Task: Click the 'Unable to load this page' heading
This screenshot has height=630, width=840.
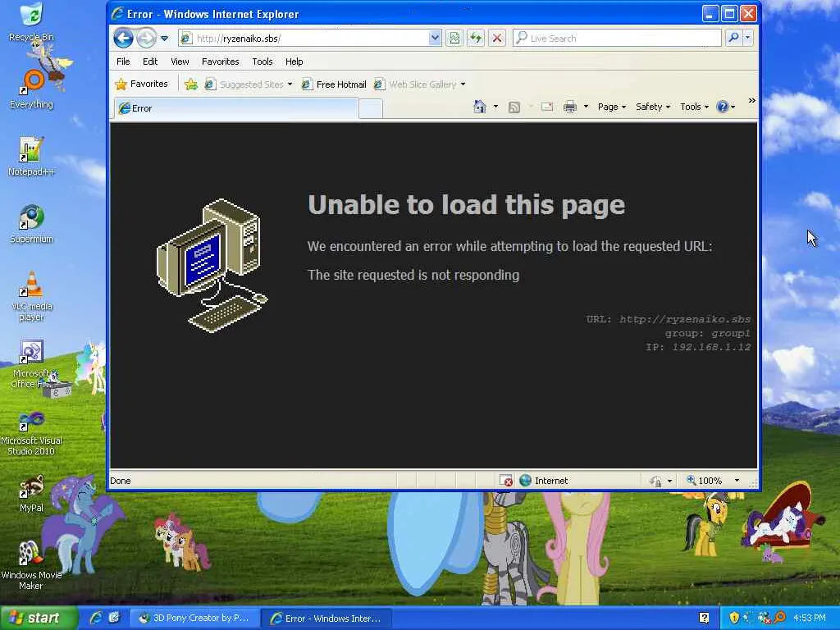Action: (466, 204)
